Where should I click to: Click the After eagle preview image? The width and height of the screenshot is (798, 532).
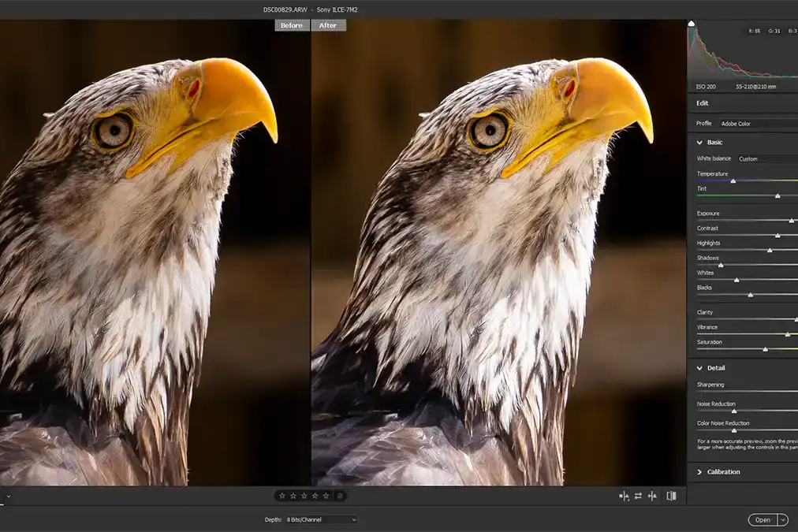[x=498, y=253]
